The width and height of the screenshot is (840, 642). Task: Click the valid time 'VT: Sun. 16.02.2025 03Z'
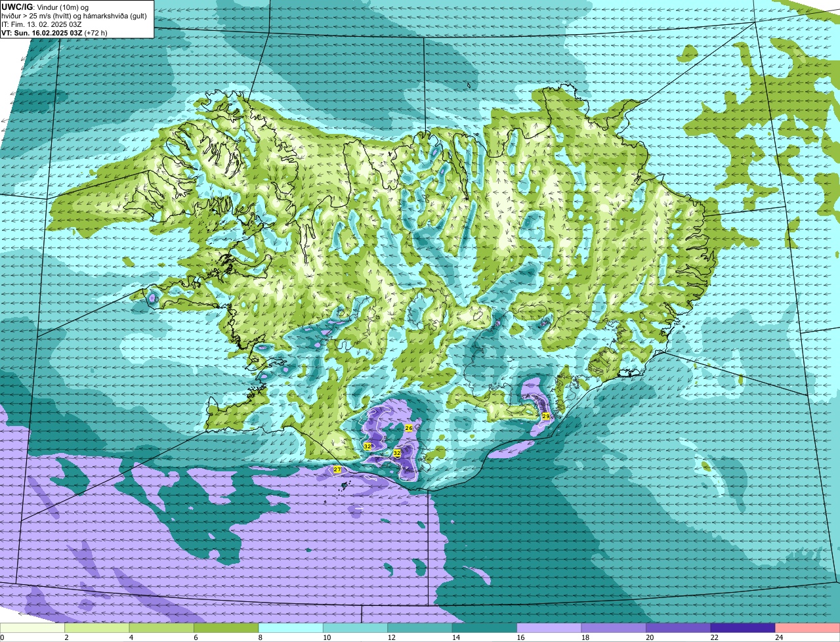42,33
